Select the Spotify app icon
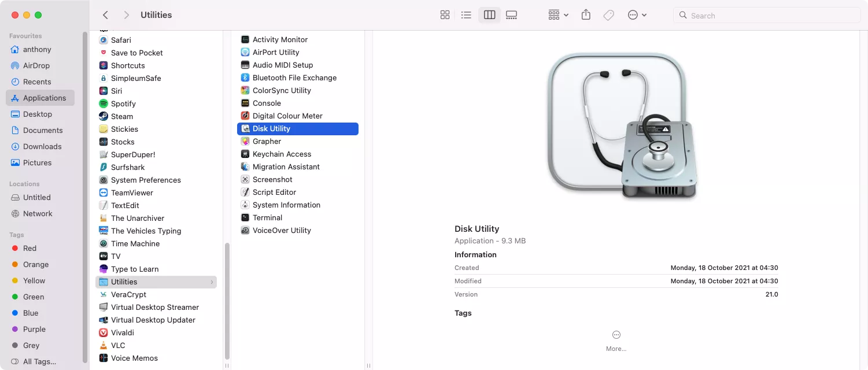The image size is (868, 370). (104, 103)
